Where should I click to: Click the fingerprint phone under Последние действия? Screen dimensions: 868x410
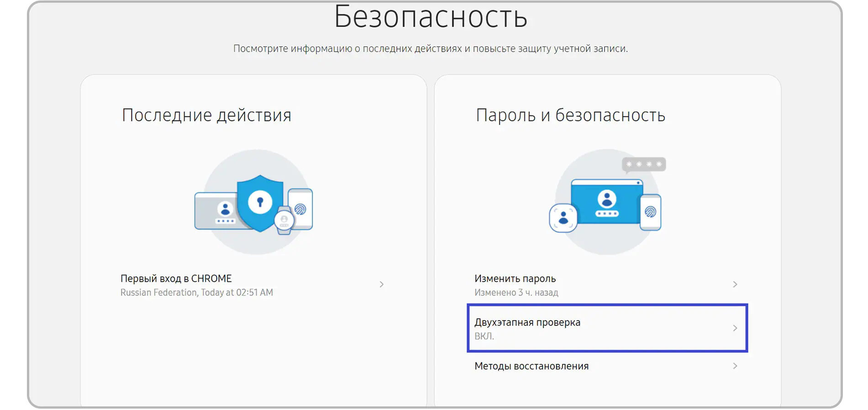tap(300, 209)
